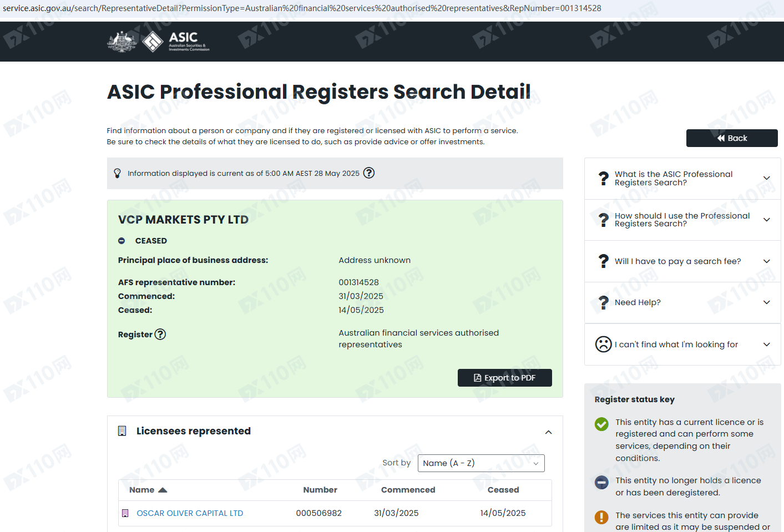Image resolution: width=784 pixels, height=532 pixels.
Task: Expand 'How should I use the Professional Registers Search?'
Action: pyautogui.click(x=682, y=220)
